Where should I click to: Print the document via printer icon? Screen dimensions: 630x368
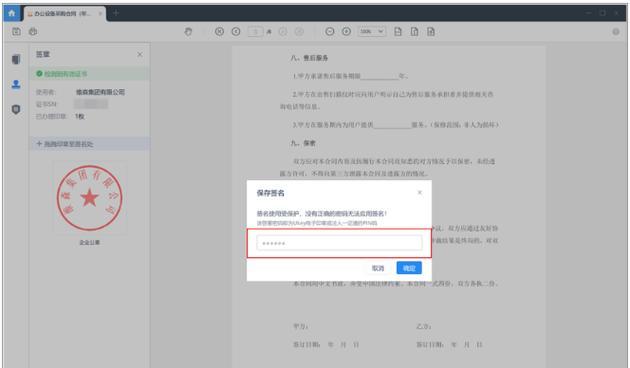pyautogui.click(x=33, y=31)
